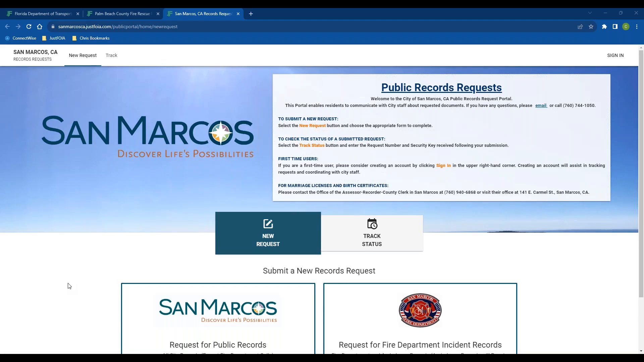Screen dimensions: 644x362
Task: Close the Florida Department of Transportation tab
Action: point(78,14)
